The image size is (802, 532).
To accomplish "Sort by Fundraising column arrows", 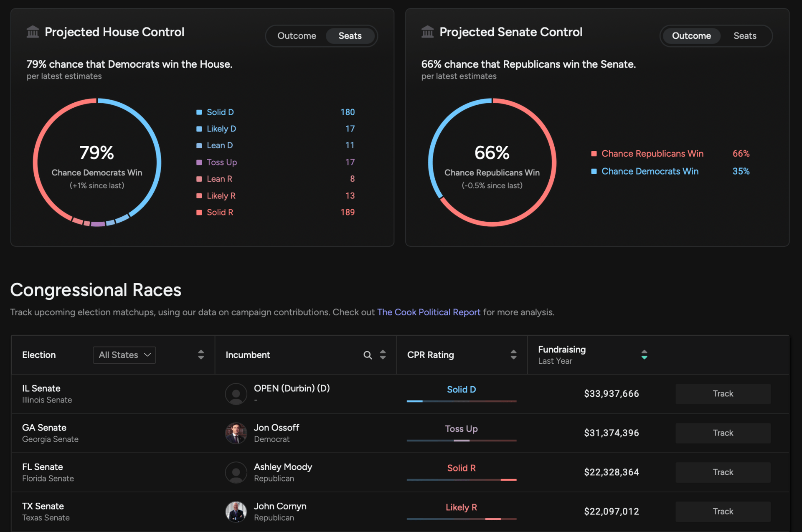I will click(644, 355).
